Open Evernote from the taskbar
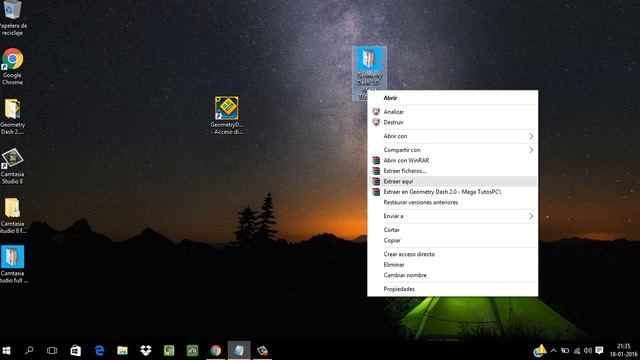This screenshot has width=640, height=360. [169, 351]
